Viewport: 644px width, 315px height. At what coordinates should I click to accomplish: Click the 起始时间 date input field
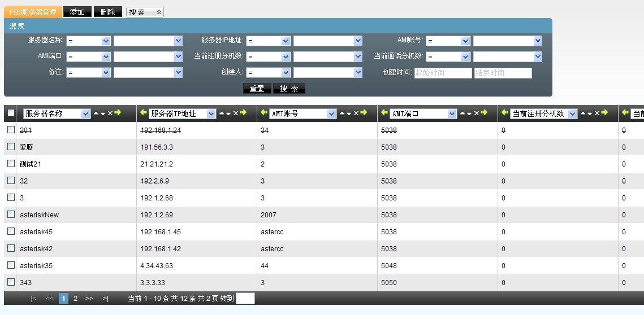coord(443,73)
